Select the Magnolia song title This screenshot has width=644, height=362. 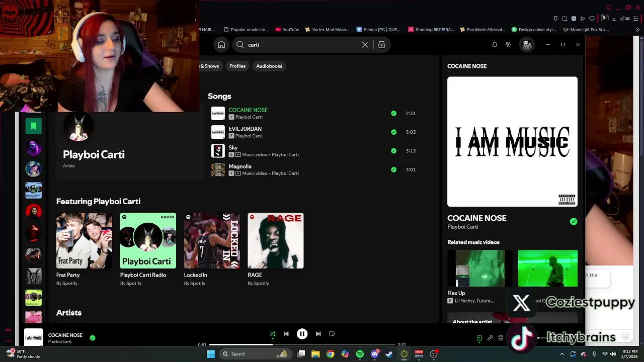(240, 166)
